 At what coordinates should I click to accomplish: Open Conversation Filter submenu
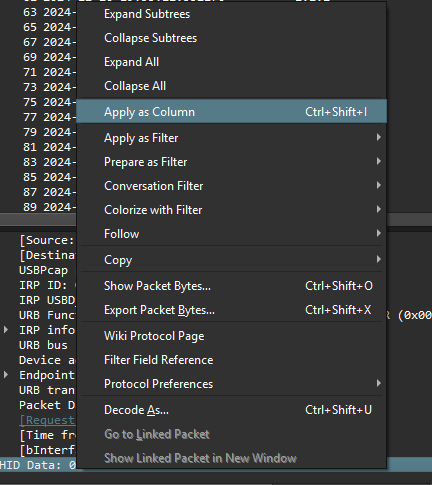[231, 186]
